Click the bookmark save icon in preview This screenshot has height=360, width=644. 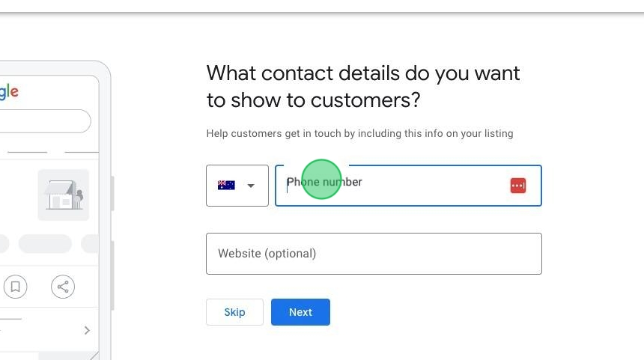click(16, 286)
